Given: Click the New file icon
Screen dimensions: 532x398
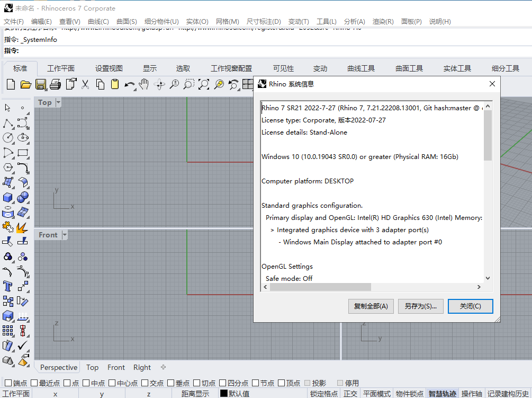Looking at the screenshot, I should [x=11, y=84].
